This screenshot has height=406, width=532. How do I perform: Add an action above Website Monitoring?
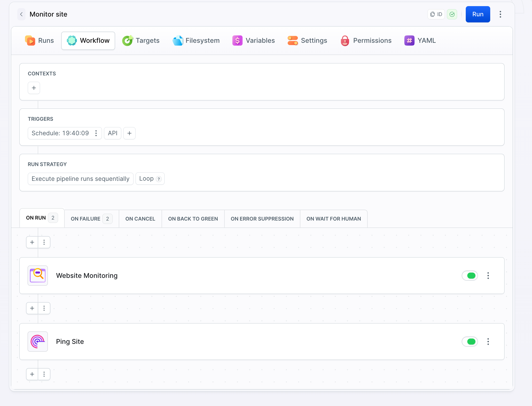coord(32,242)
